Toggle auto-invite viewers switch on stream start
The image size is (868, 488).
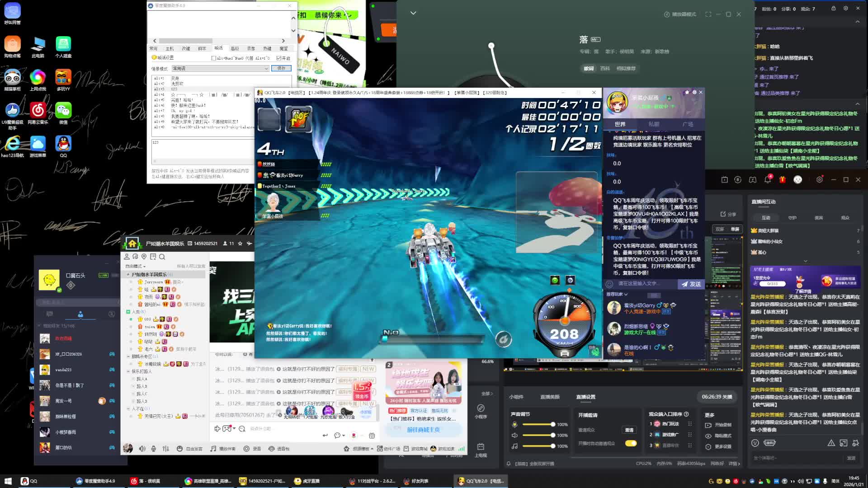(x=631, y=443)
